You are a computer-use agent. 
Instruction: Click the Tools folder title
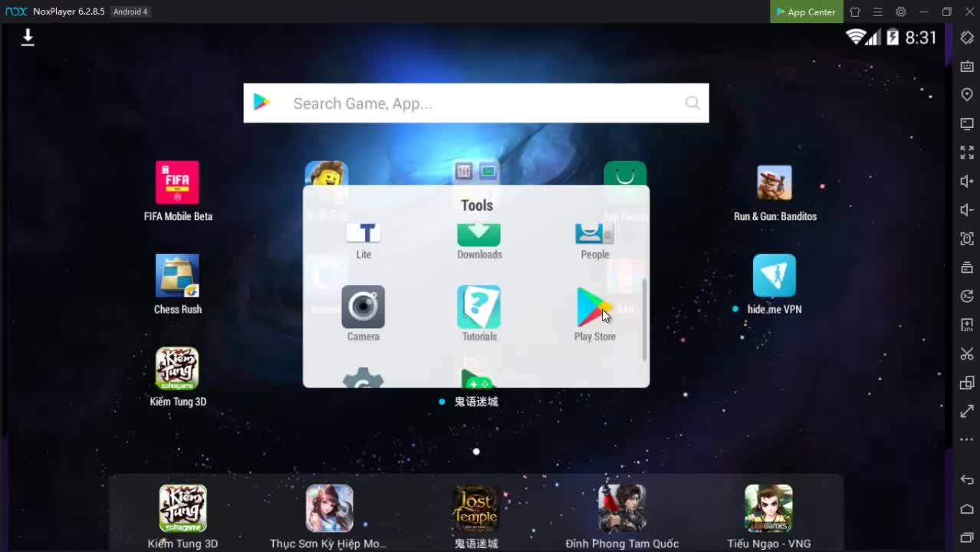(x=477, y=205)
